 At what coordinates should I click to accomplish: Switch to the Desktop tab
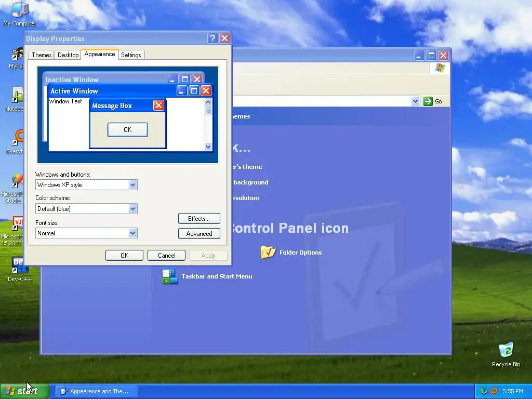coord(68,55)
